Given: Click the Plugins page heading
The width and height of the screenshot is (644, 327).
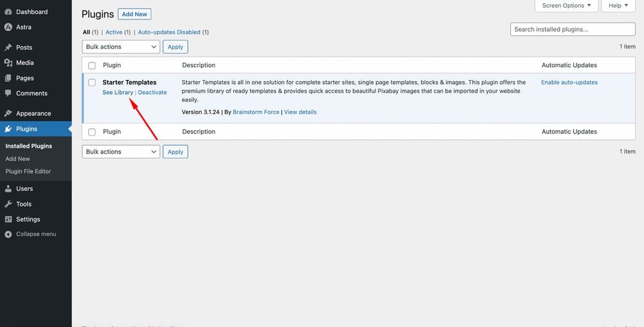Looking at the screenshot, I should (x=98, y=14).
